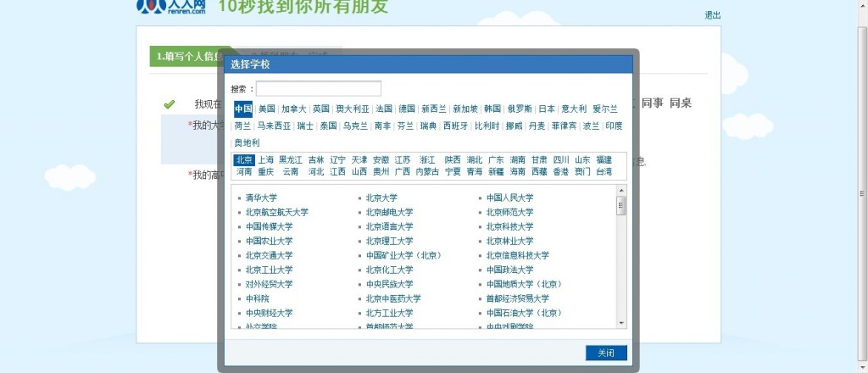Choose 清华大学 from the school list
868x373 pixels.
point(261,198)
